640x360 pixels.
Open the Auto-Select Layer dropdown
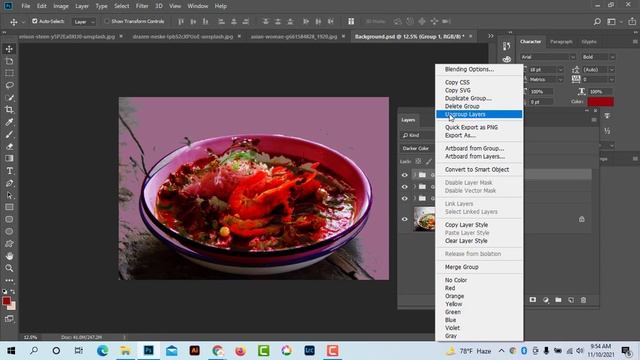84,22
